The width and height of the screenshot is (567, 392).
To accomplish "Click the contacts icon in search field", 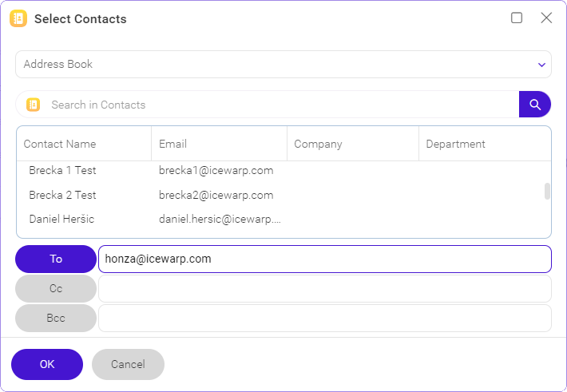I will (33, 105).
